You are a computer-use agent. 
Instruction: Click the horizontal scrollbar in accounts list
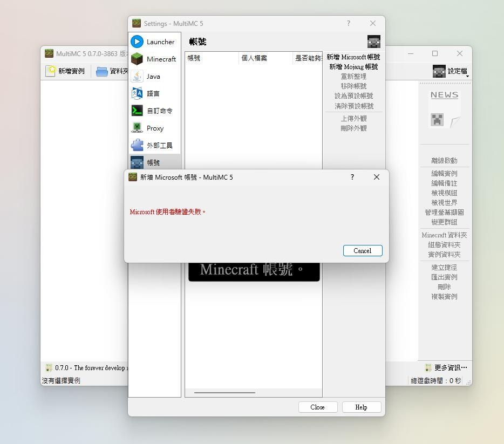224,392
